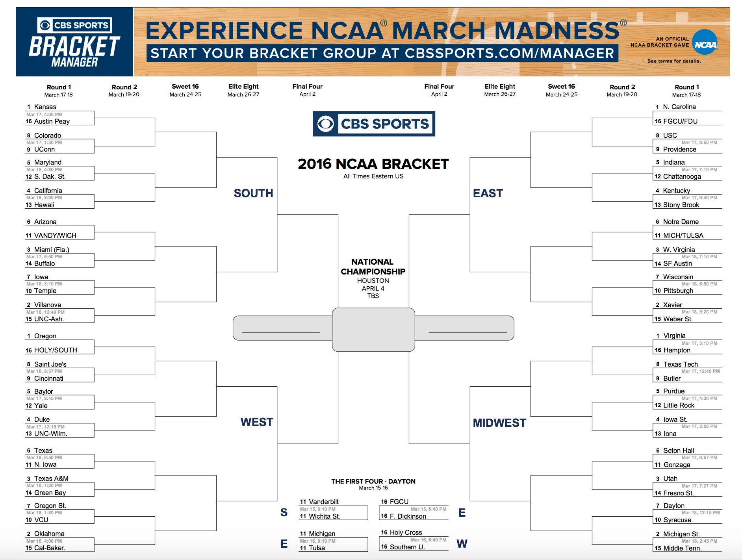This screenshot has height=560, width=742.
Task: Select the N. Carolina team entry
Action: [679, 107]
